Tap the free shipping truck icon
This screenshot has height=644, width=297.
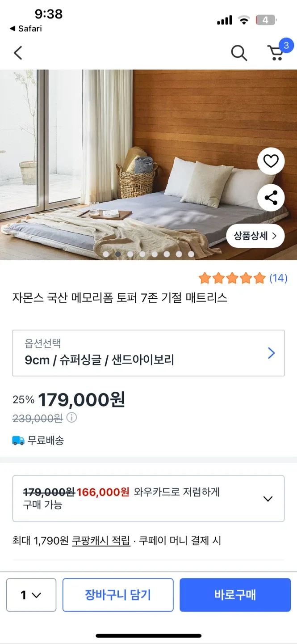tap(18, 441)
